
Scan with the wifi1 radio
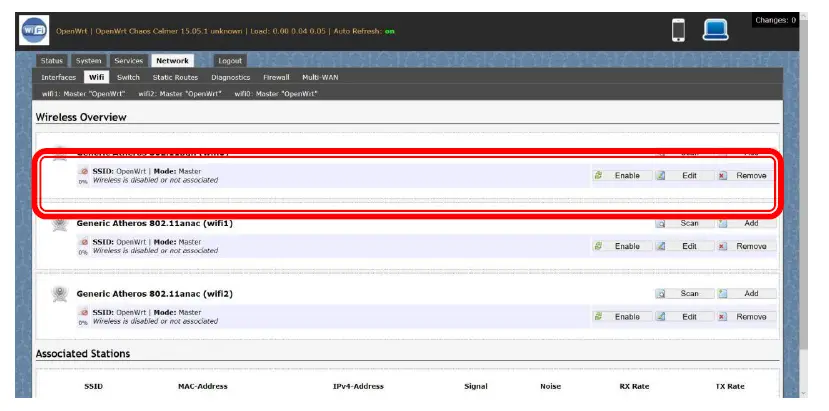684,223
